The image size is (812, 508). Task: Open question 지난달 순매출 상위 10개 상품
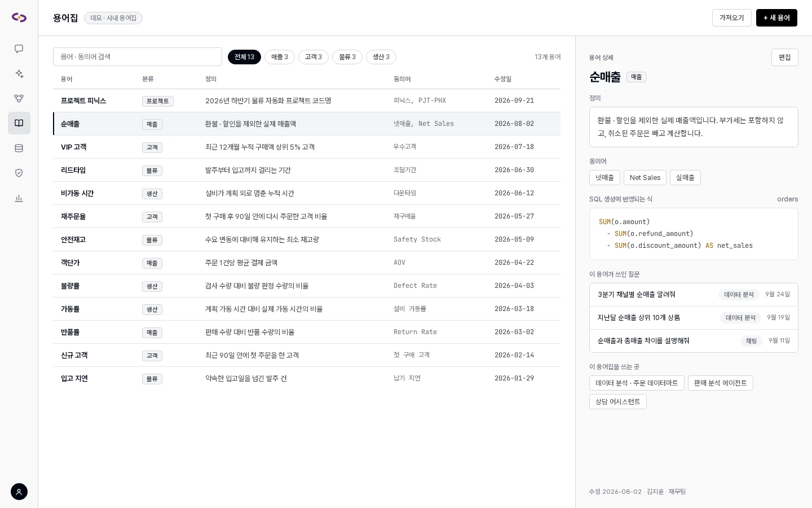point(694,318)
